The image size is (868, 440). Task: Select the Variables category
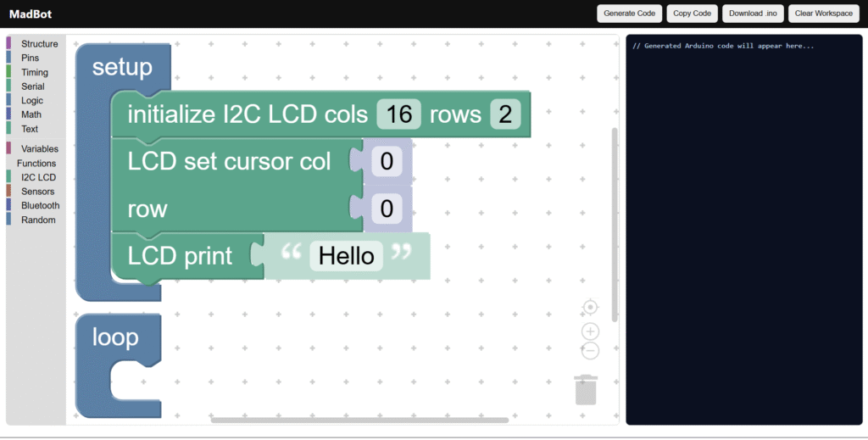coord(39,149)
